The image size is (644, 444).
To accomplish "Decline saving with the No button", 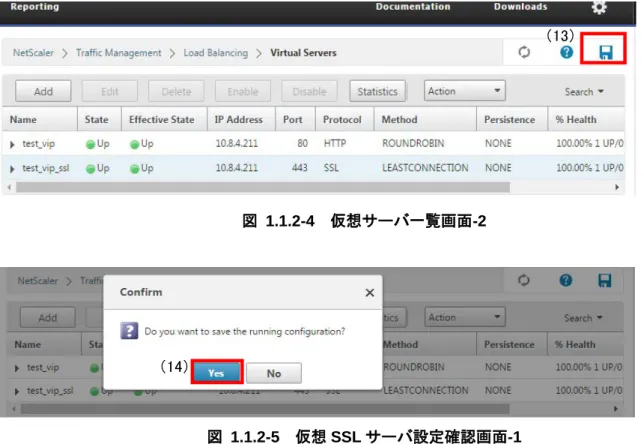I will click(x=274, y=373).
